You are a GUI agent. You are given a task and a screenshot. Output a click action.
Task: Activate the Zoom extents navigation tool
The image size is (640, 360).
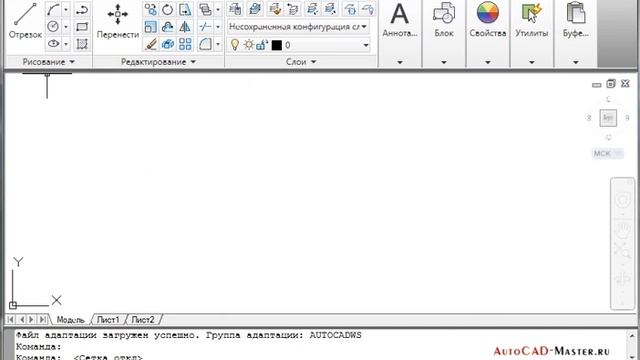622,249
